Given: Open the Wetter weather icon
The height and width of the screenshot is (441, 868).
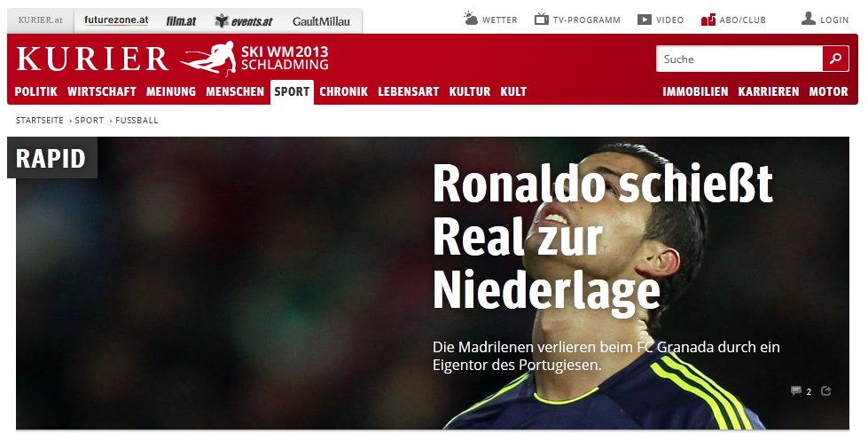Looking at the screenshot, I should pyautogui.click(x=471, y=19).
